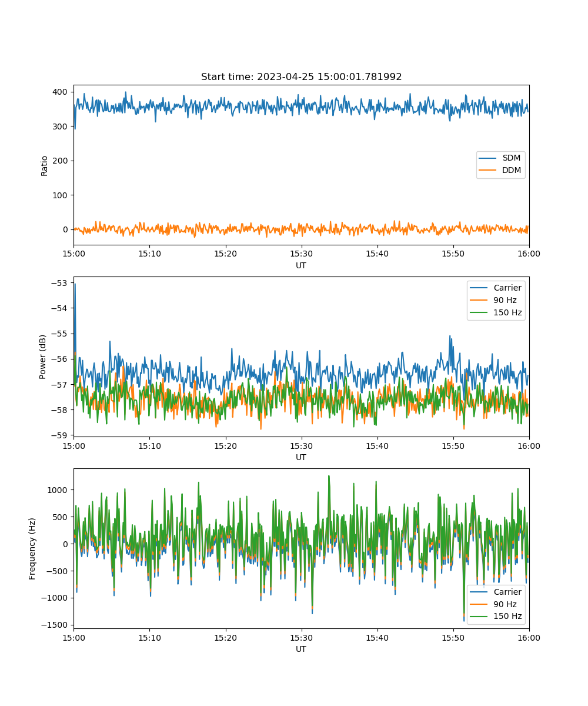Click the 100 tick on the Ratio axis
The height and width of the screenshot is (706, 588).
(61, 195)
